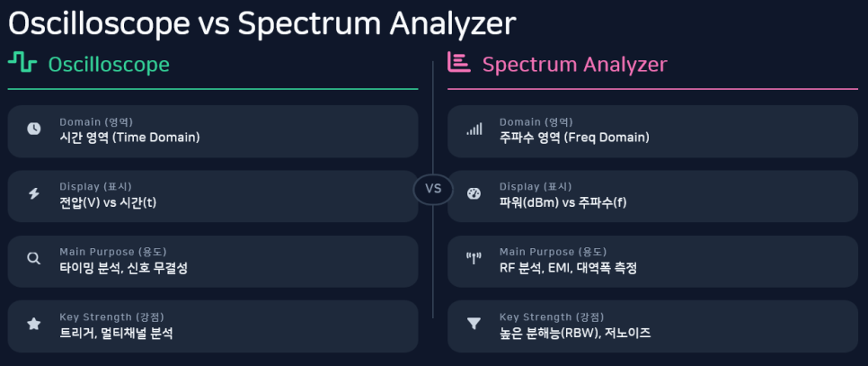Viewport: 868px width, 366px height.
Task: Click the Oscilloscope vs Spectrum Analyzer title
Action: (261, 23)
